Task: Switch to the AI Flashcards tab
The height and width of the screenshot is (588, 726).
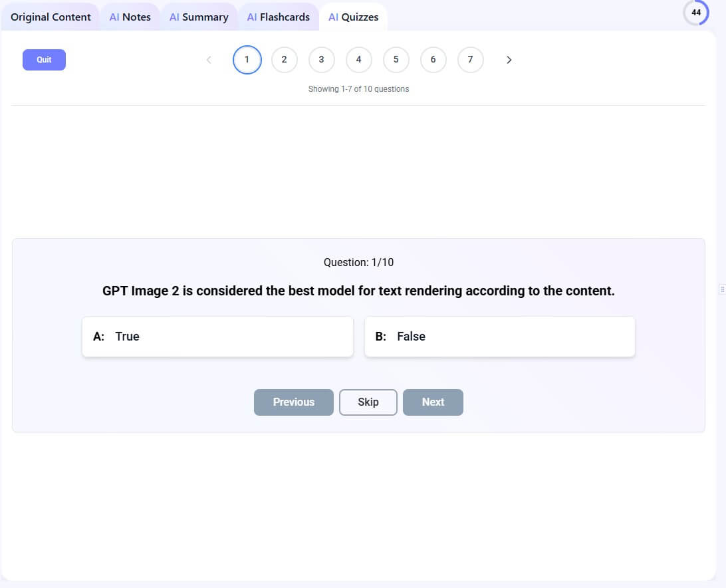Action: [x=279, y=17]
